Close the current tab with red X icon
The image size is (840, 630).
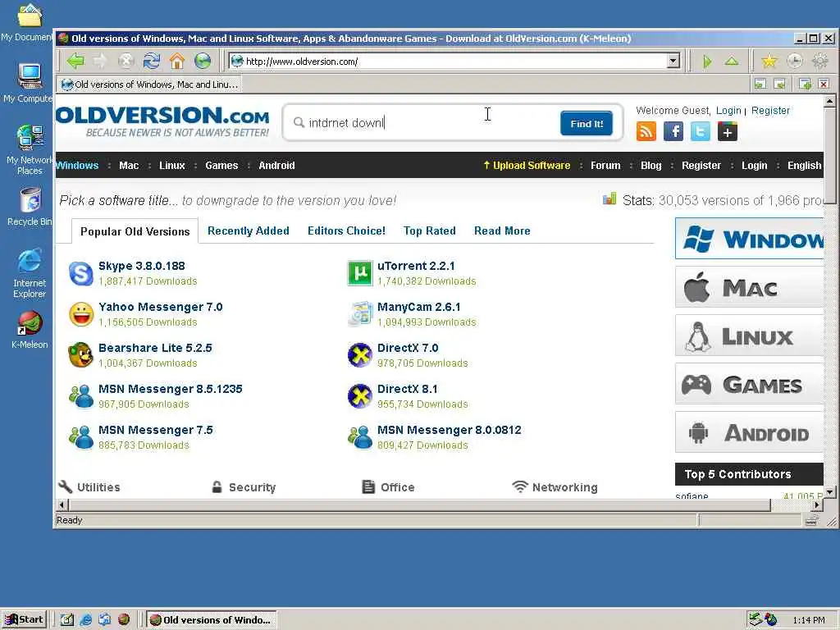point(824,84)
